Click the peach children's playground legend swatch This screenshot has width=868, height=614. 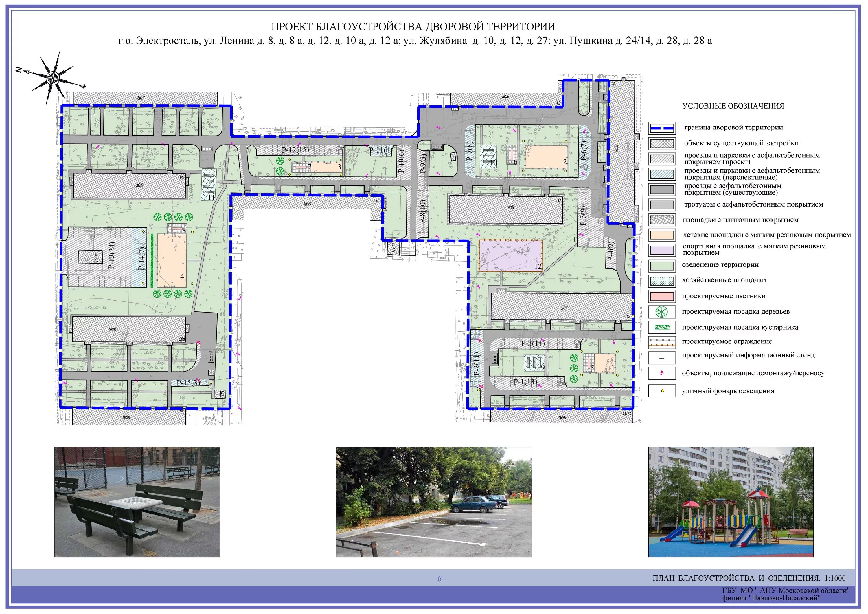tap(662, 235)
